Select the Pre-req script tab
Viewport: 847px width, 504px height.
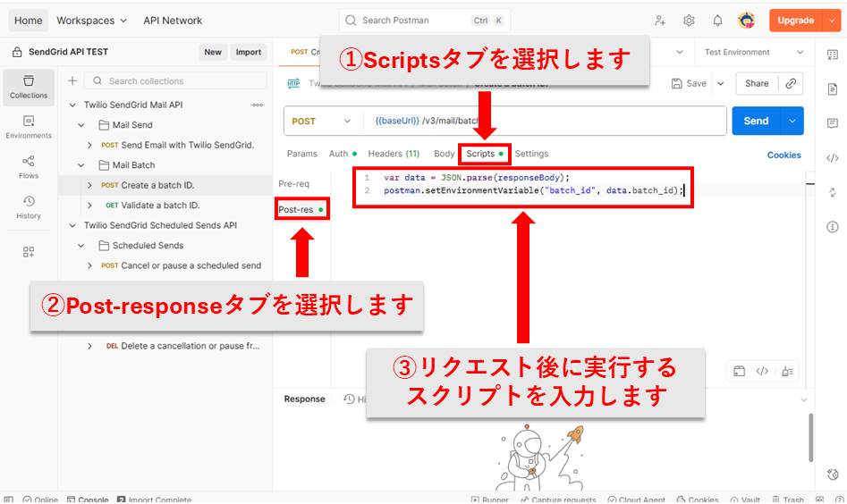pos(294,184)
